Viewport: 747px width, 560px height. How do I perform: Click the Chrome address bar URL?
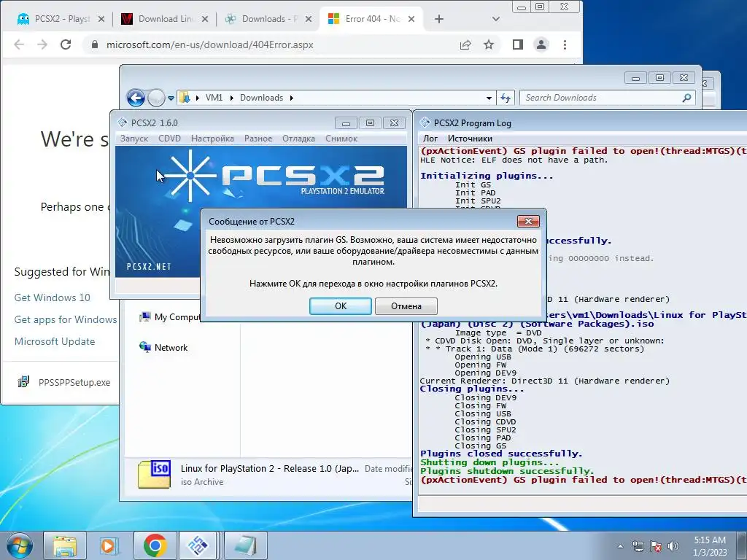tap(209, 44)
